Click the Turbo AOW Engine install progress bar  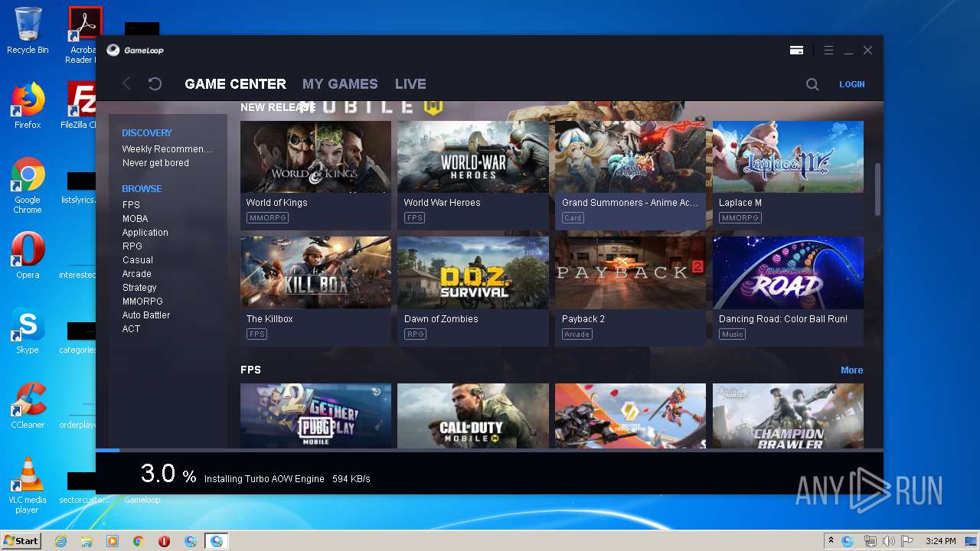(x=489, y=451)
